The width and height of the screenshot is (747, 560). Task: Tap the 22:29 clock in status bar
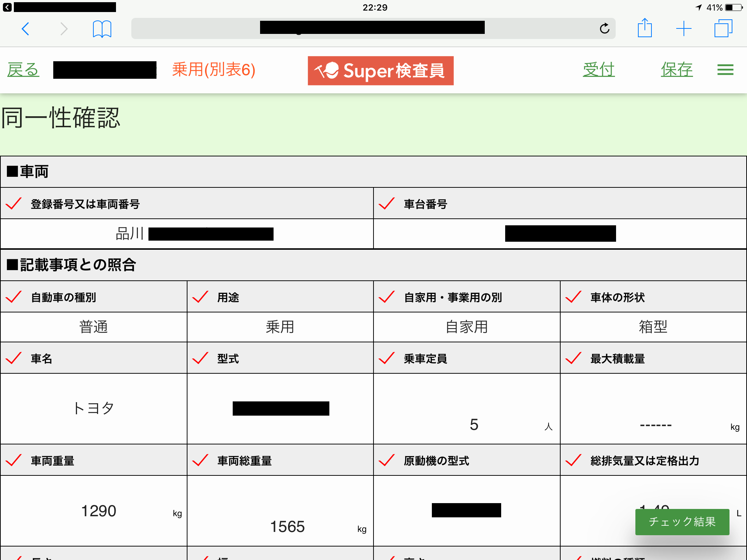pos(375,7)
